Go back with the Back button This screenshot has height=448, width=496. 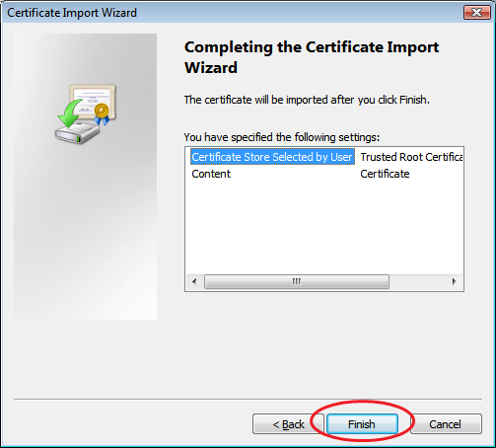288,424
